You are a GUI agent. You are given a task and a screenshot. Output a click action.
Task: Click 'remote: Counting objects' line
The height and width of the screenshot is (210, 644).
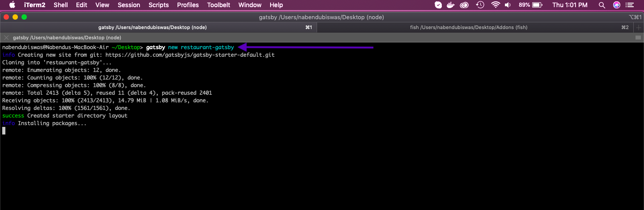tap(72, 78)
